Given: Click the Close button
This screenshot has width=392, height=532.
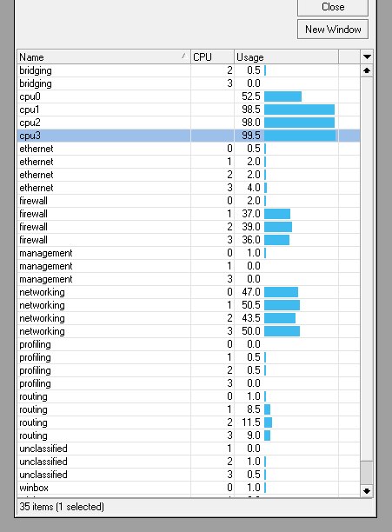Looking at the screenshot, I should 333,8.
